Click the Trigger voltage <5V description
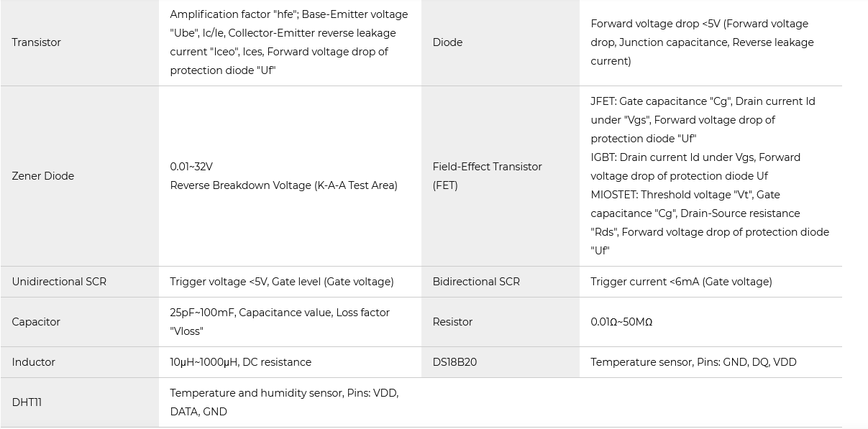The width and height of the screenshot is (868, 429). 281,282
